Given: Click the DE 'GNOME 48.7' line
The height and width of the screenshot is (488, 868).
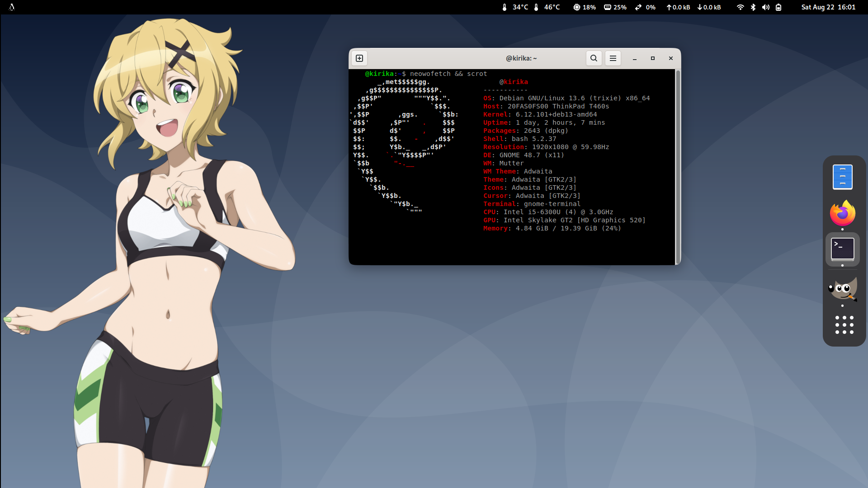Looking at the screenshot, I should [524, 155].
